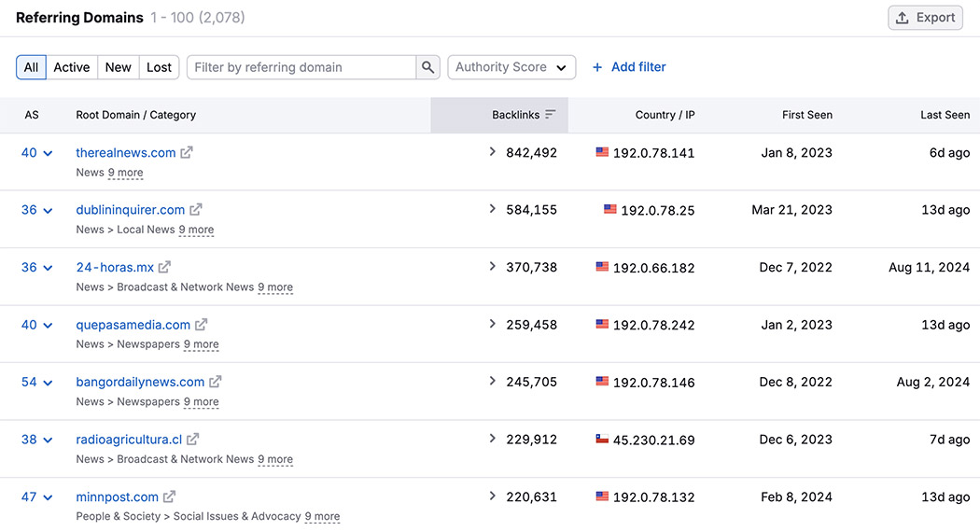Expand backlinks 259,458 arrow
Viewport: 980px width, 531px height.
pos(493,324)
